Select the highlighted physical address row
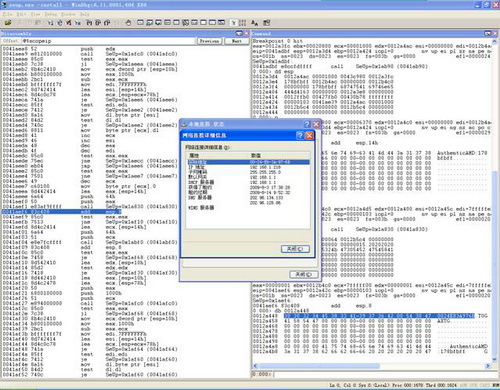Screen dimensions: 500x390 pyautogui.click(x=248, y=162)
